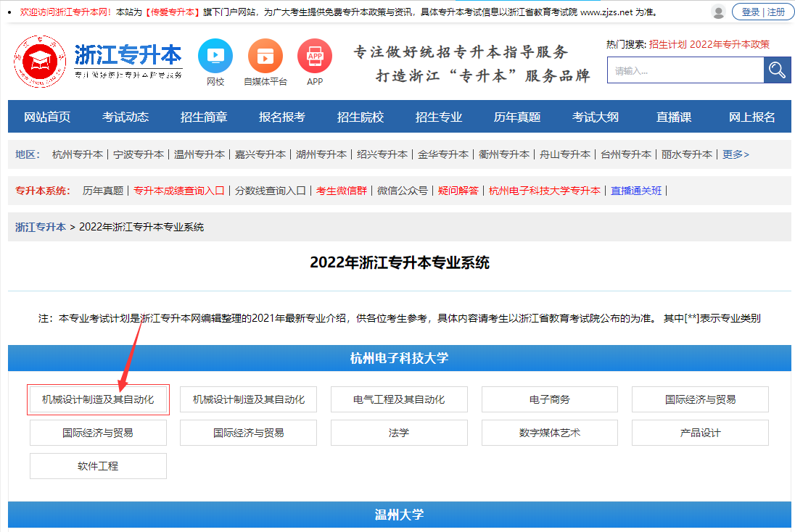Click the 网校 video icon
The height and width of the screenshot is (532, 795).
pyautogui.click(x=214, y=55)
